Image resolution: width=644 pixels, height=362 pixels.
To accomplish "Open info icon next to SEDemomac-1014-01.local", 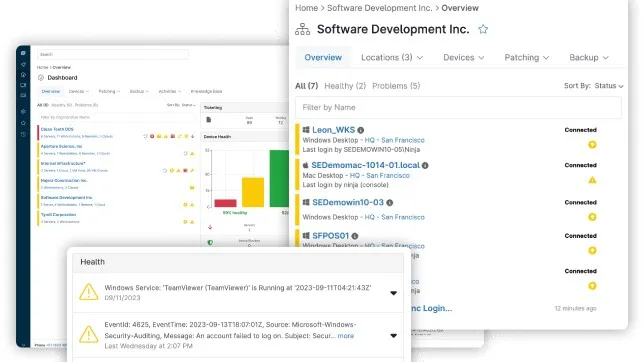I will [x=425, y=166].
